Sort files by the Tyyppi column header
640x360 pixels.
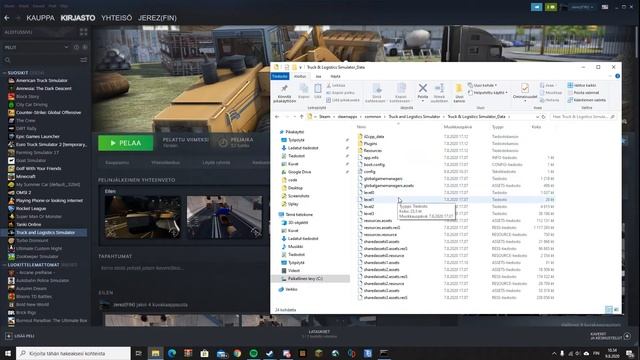coord(498,127)
